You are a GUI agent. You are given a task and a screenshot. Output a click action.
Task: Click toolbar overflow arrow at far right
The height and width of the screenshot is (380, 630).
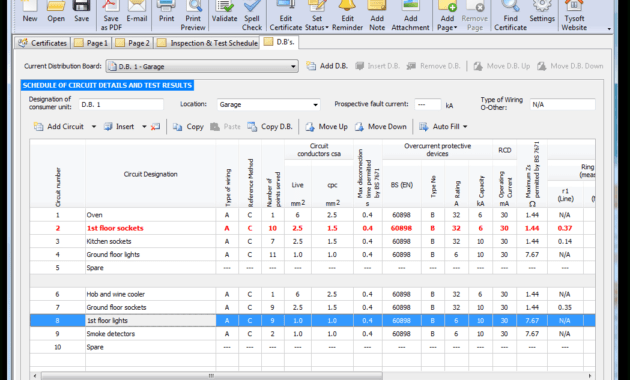609,29
